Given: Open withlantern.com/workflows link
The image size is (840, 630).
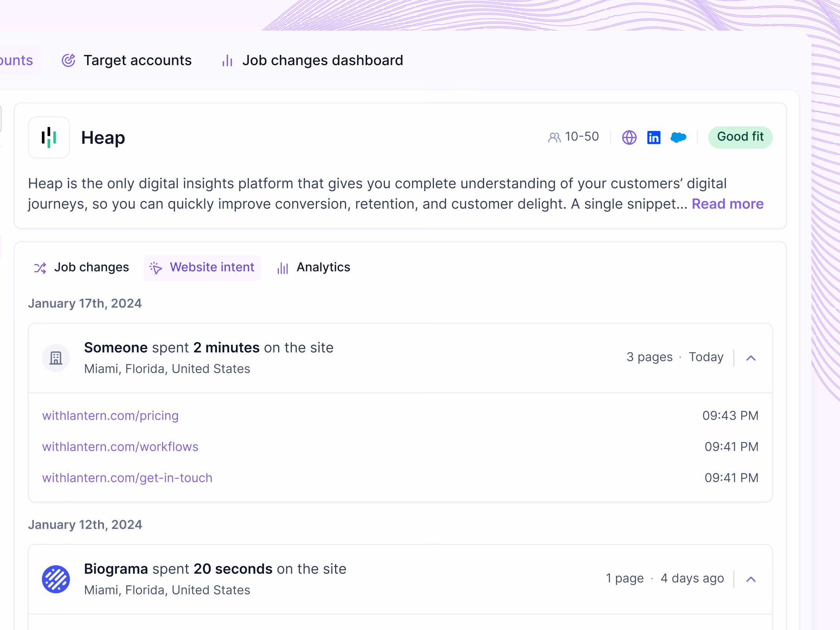Looking at the screenshot, I should 120,446.
